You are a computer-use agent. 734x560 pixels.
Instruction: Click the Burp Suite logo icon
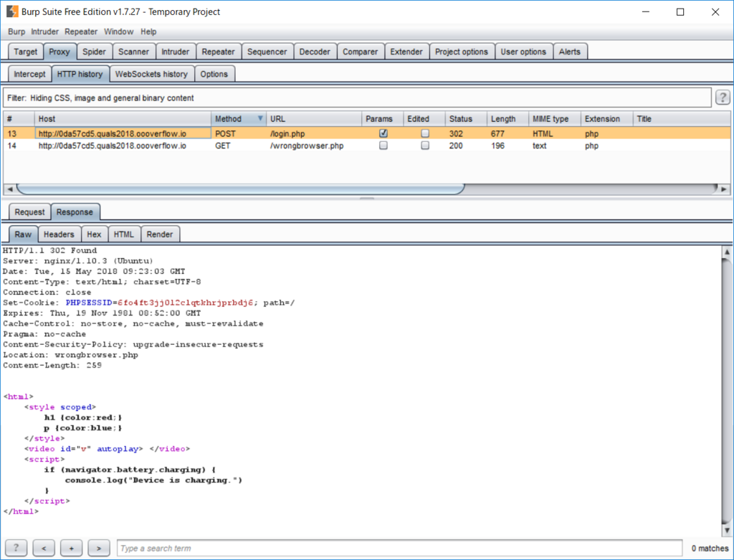tap(12, 11)
